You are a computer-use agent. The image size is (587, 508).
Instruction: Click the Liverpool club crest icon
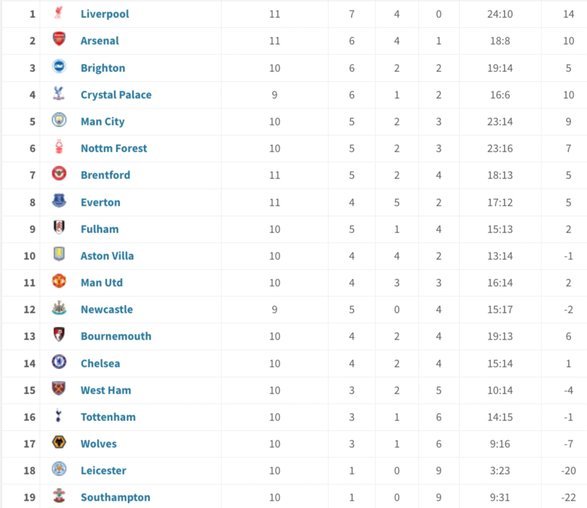[x=58, y=13]
